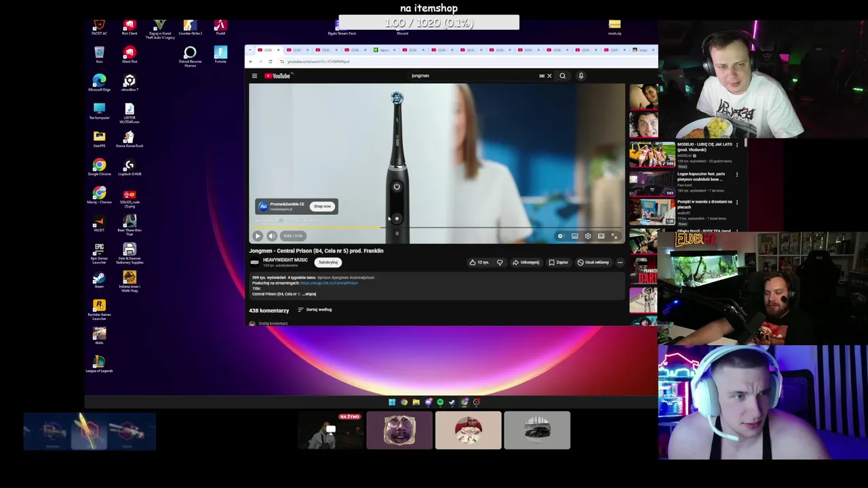Open Spotify from taskbar
868x488 pixels.
pos(440,402)
